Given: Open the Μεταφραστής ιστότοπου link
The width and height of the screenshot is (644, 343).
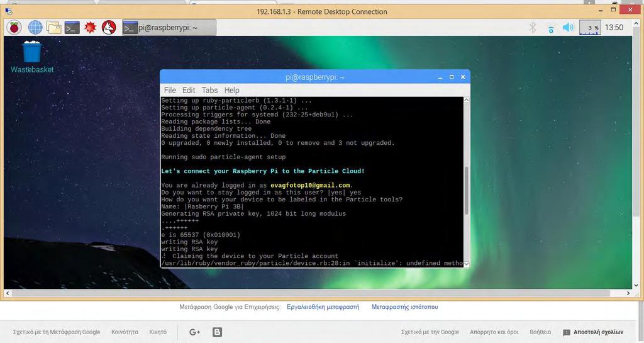Looking at the screenshot, I should 404,307.
